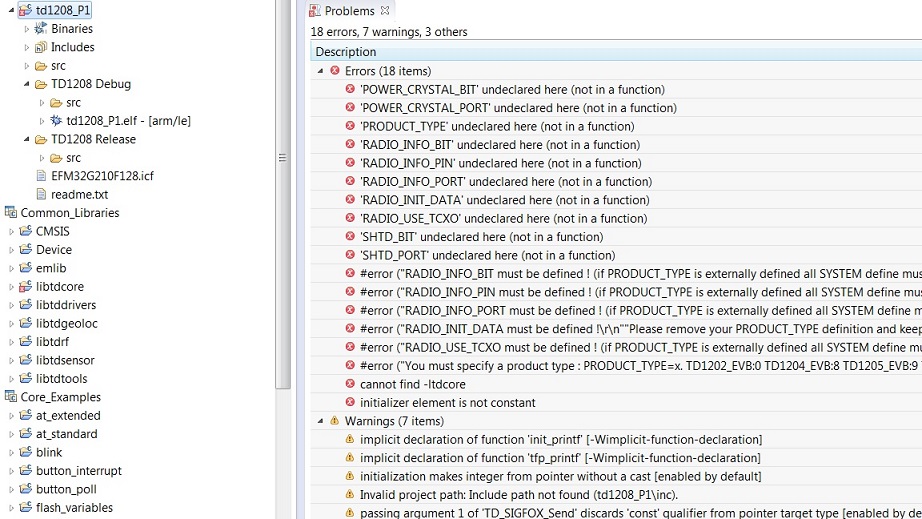Click the Warnings group warning icon
922x519 pixels.
tap(335, 421)
